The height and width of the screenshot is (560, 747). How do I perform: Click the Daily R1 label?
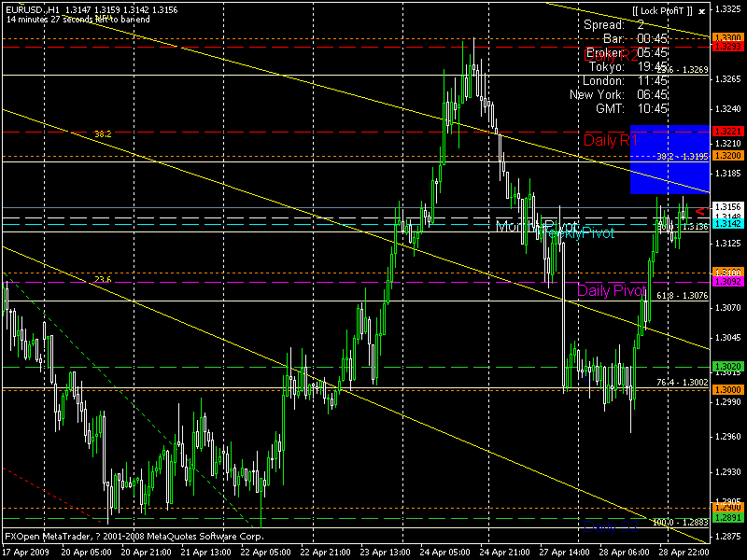tap(610, 140)
